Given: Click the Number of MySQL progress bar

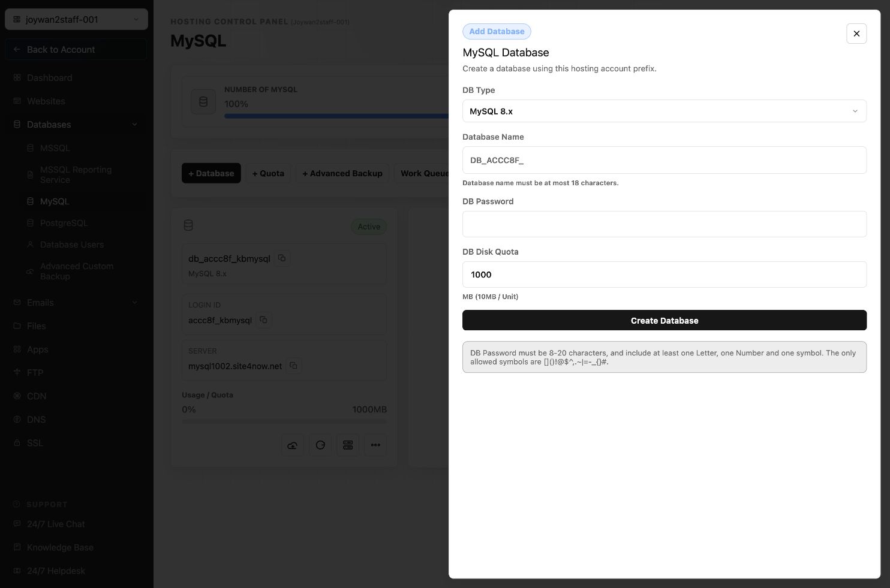Looking at the screenshot, I should click(x=336, y=116).
